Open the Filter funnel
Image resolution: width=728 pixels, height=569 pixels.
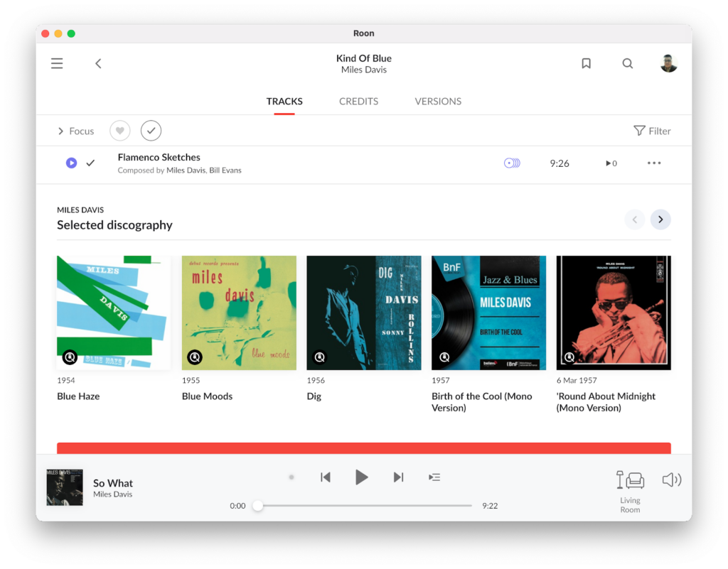click(x=652, y=131)
